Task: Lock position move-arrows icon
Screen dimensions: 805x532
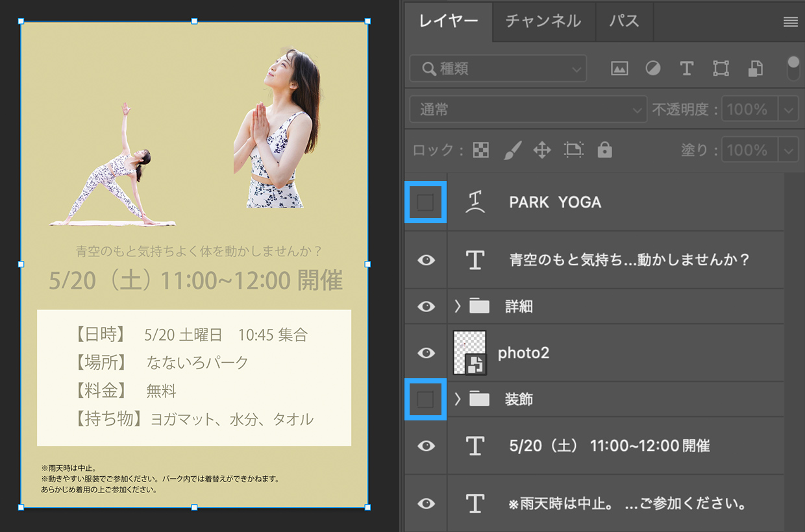Action: 542,151
